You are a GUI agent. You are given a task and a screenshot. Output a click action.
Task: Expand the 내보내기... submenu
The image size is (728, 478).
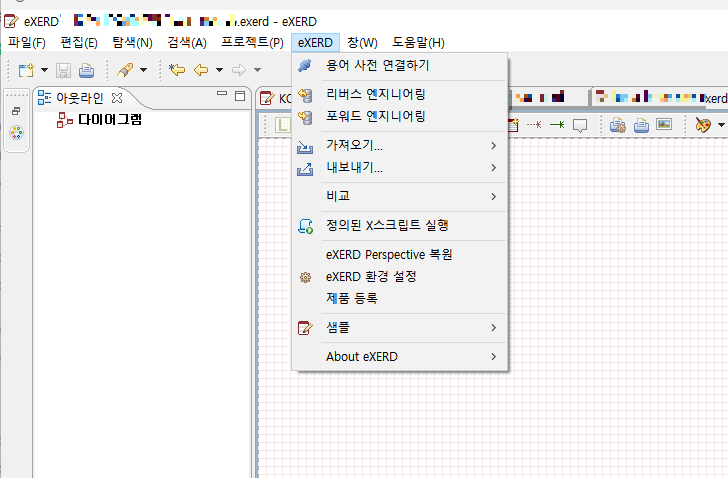(400, 167)
